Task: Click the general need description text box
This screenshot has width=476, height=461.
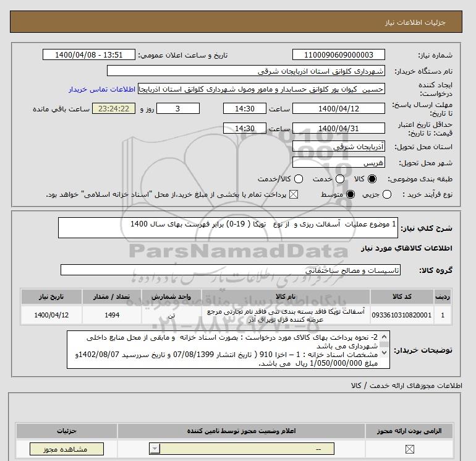Action: 228,228
